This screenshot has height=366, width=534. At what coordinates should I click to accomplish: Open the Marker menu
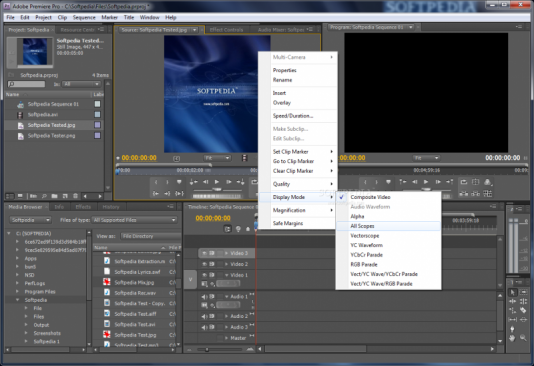click(x=109, y=17)
